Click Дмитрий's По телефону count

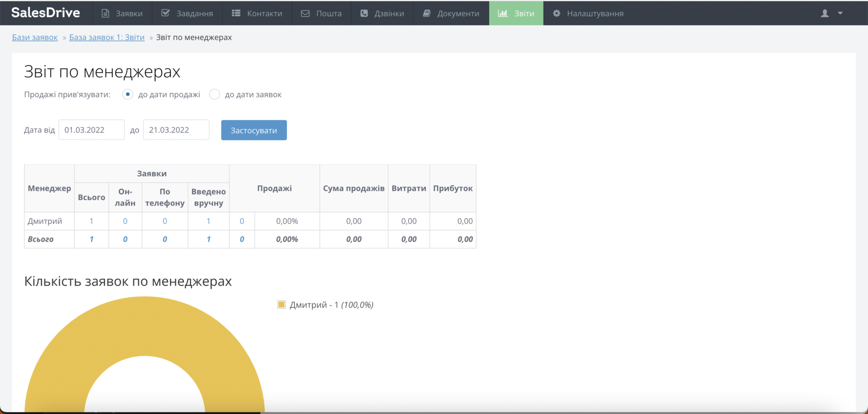coord(165,221)
